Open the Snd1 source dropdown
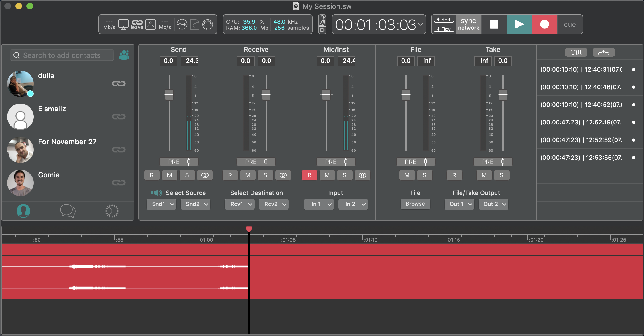Viewport: 644px width, 336px height. 161,204
